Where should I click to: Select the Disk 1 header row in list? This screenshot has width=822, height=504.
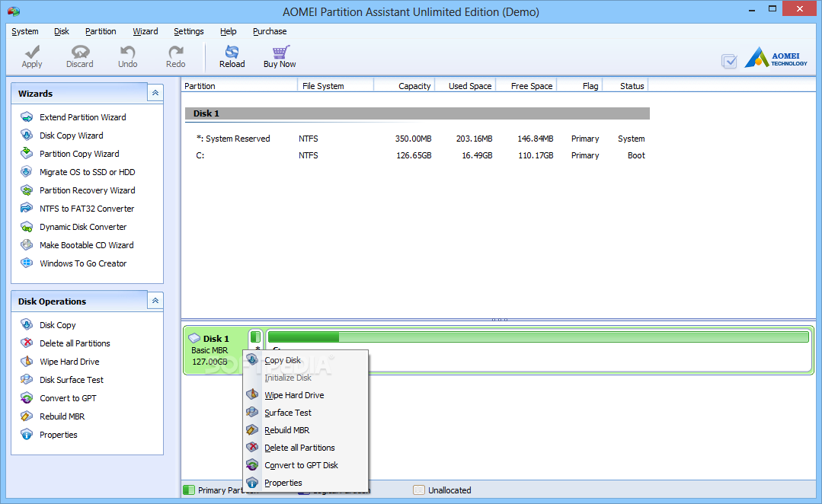point(417,113)
